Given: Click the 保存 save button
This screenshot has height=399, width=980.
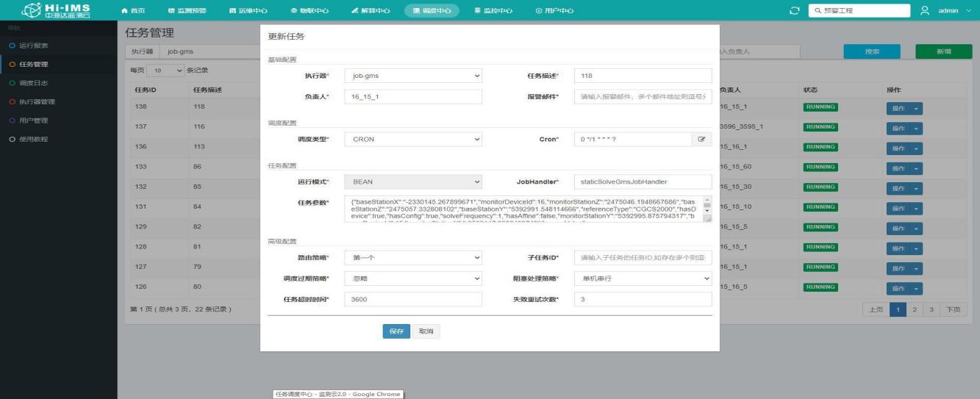Looking at the screenshot, I should (396, 331).
